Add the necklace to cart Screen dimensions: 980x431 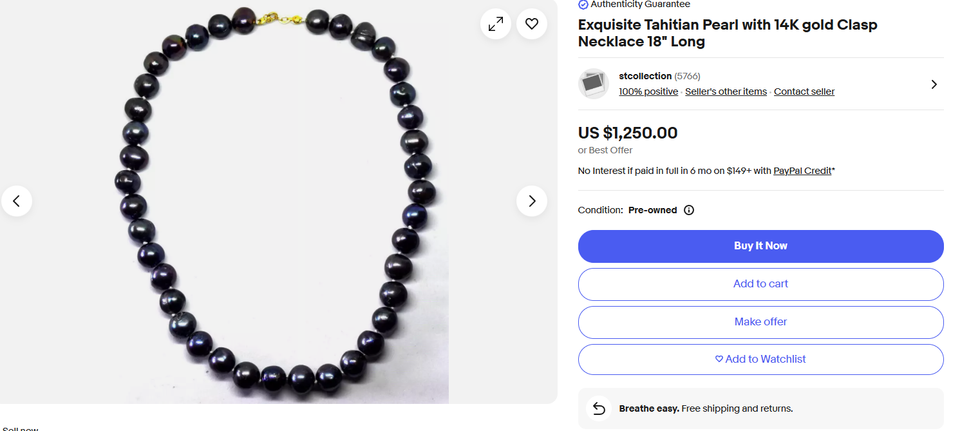(760, 284)
